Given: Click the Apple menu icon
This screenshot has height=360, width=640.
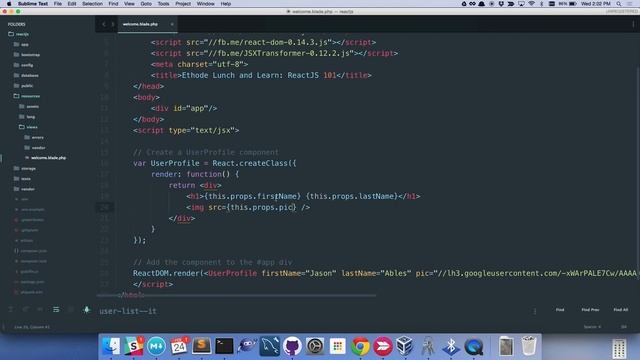Looking at the screenshot, I should tap(9, 4).
